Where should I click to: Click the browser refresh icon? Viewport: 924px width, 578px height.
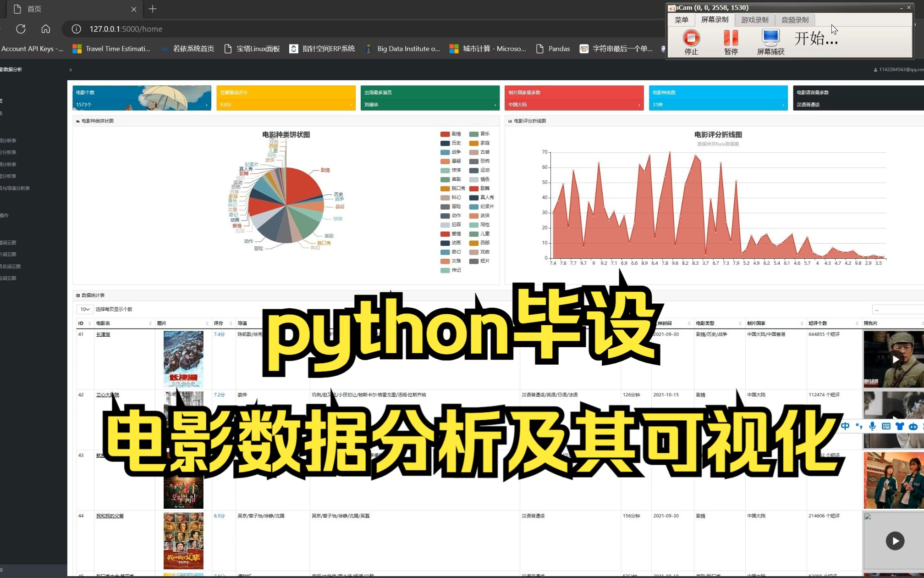coord(21,28)
